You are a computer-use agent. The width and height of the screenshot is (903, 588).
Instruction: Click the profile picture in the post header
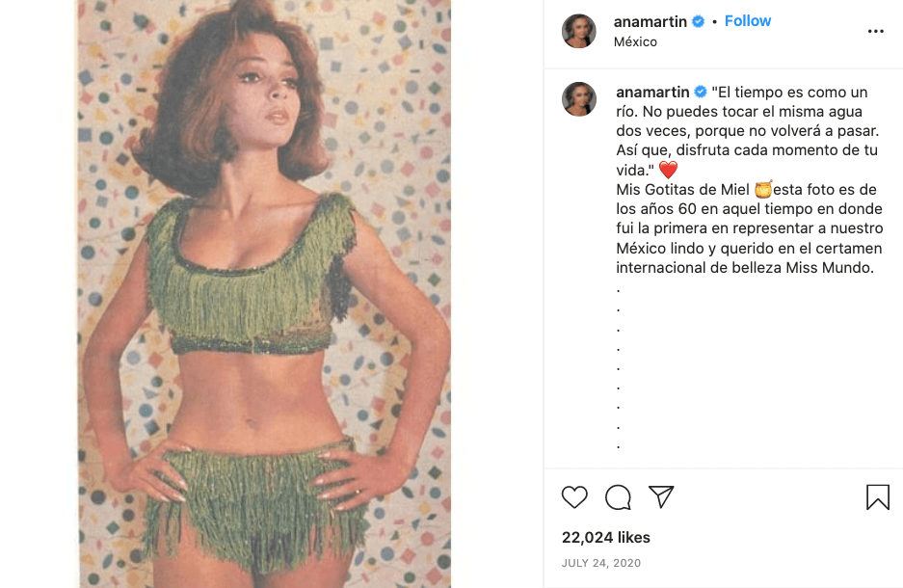(x=579, y=30)
